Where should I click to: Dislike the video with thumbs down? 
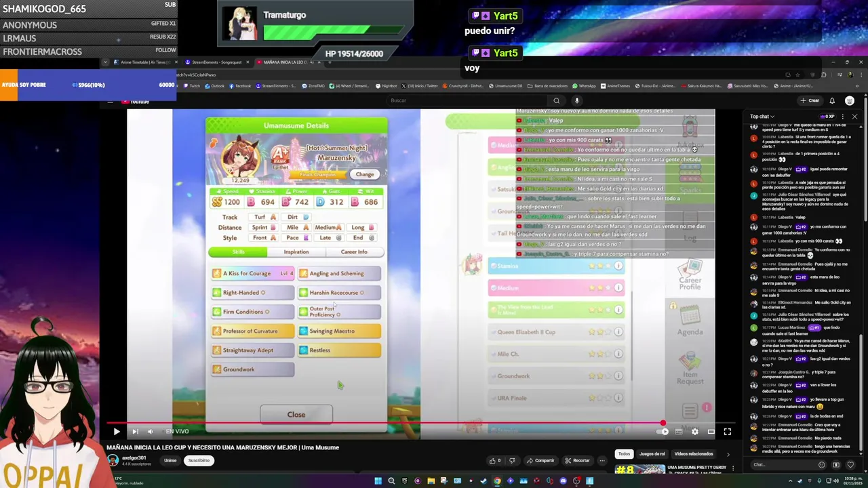pos(513,460)
